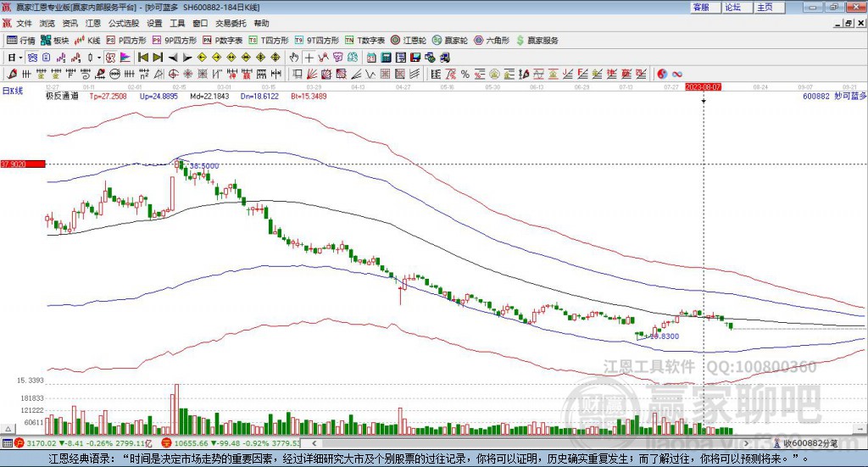Screen dimensions: 868x467
Task: Switch to K线 chart view
Action: coord(87,41)
